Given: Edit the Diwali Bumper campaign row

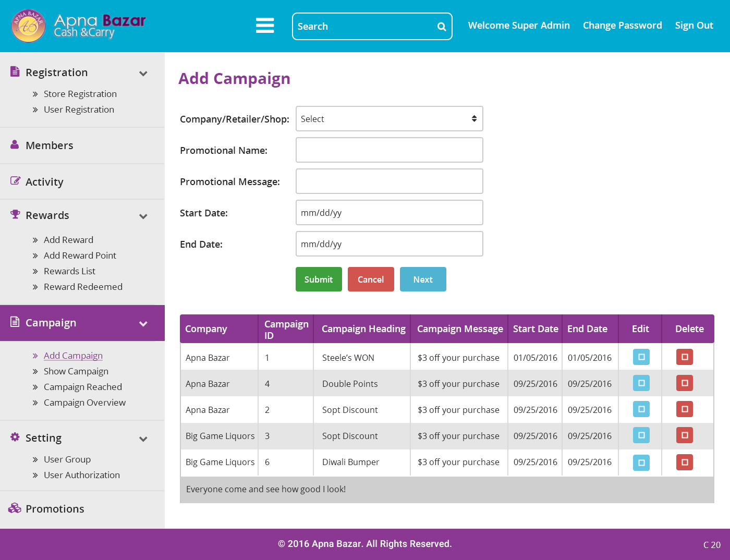Looking at the screenshot, I should [x=641, y=462].
